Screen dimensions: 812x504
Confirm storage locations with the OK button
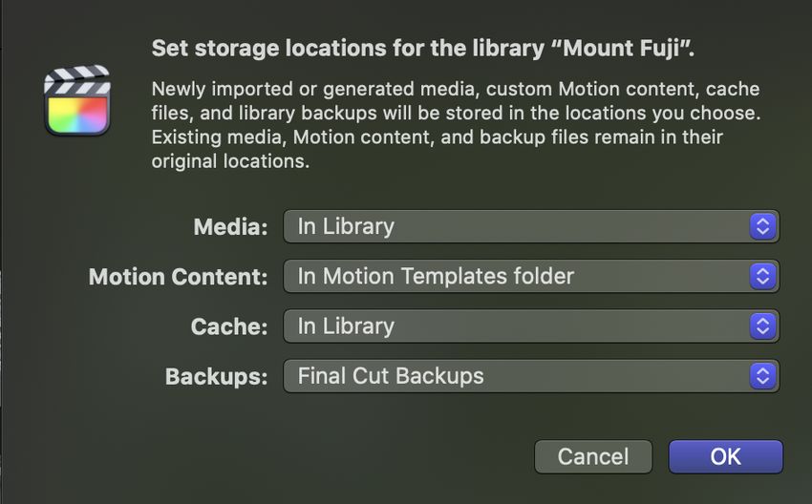coord(725,456)
